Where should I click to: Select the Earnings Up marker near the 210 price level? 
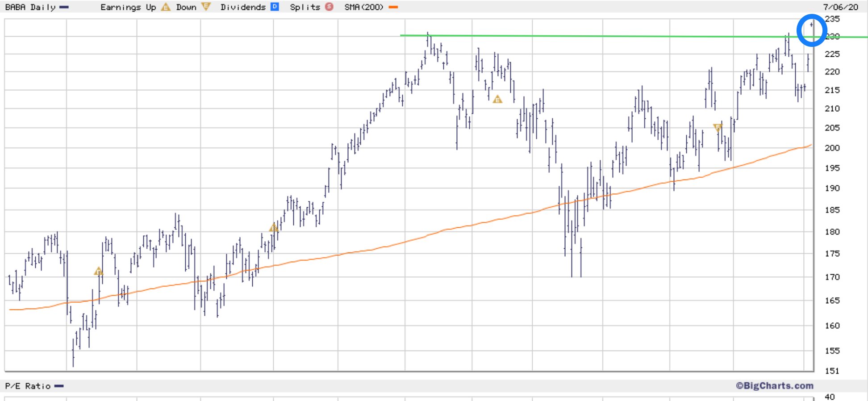click(497, 99)
